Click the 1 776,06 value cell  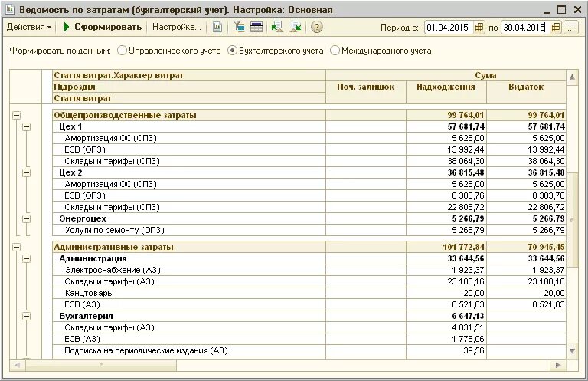click(x=446, y=339)
